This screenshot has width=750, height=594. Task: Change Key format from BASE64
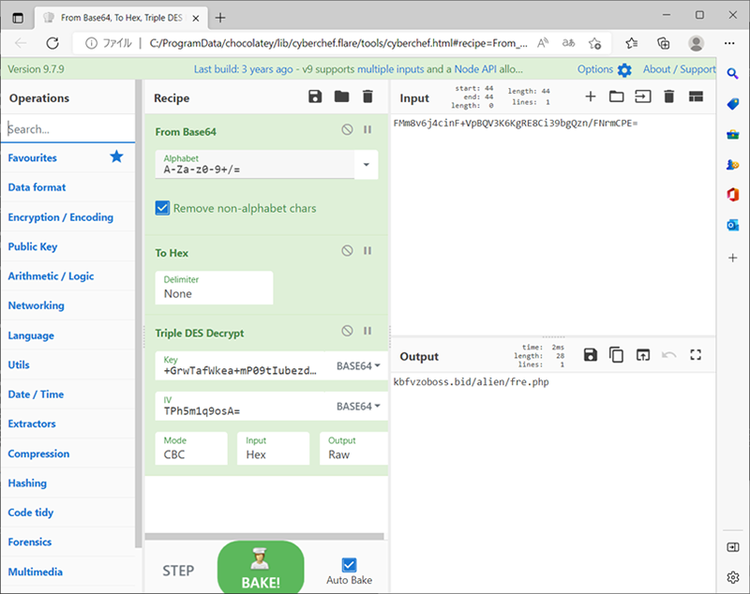358,366
